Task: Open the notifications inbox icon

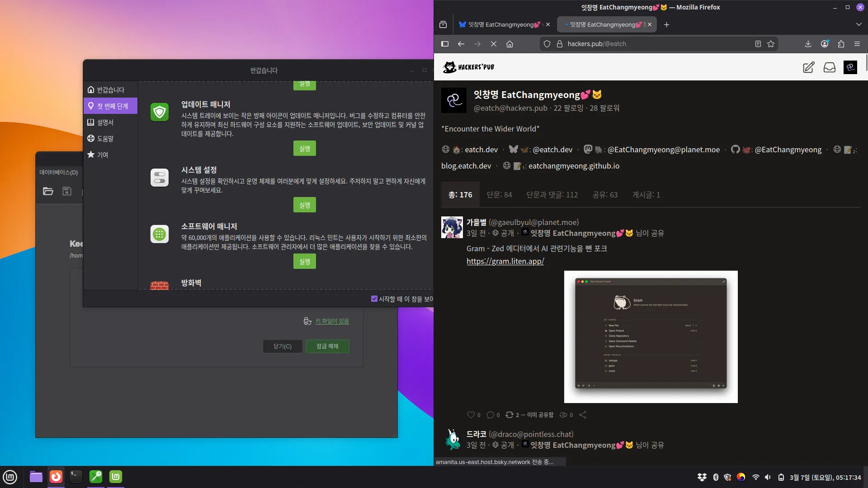Action: coord(829,67)
